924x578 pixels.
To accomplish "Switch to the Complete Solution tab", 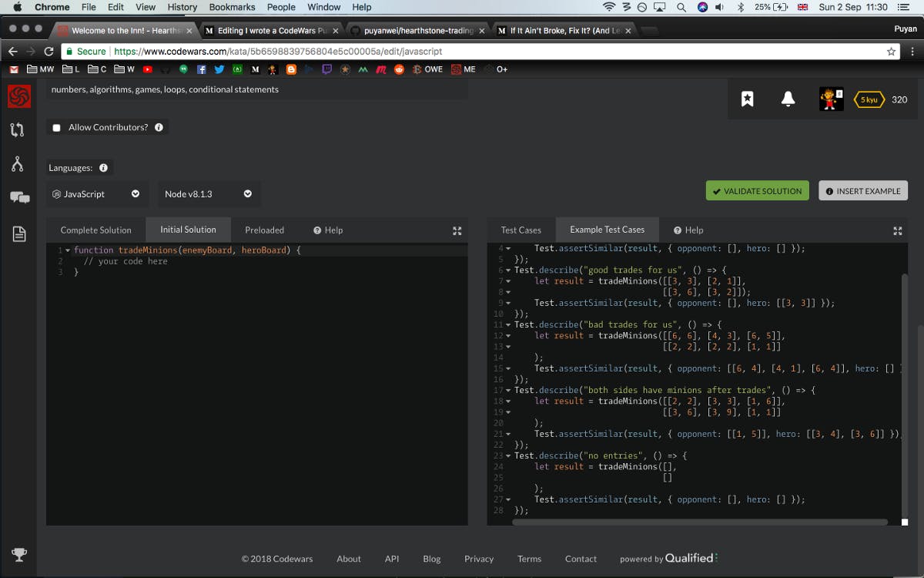I will click(x=95, y=230).
